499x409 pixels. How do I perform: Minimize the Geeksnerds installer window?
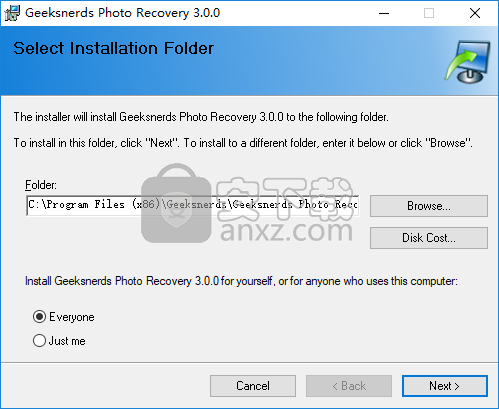(x=384, y=13)
